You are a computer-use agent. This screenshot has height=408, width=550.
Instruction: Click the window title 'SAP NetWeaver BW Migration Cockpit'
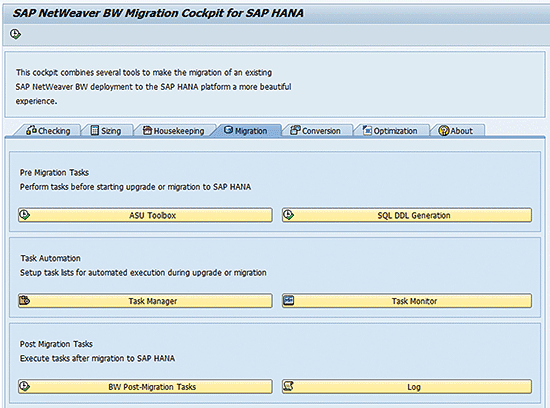(x=158, y=13)
